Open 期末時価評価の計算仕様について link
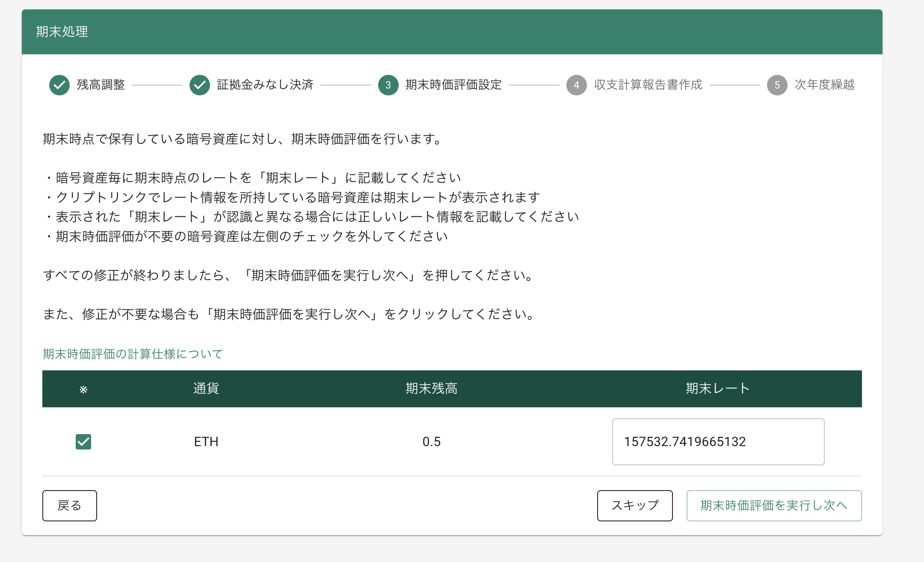The image size is (924, 562). pos(133,354)
